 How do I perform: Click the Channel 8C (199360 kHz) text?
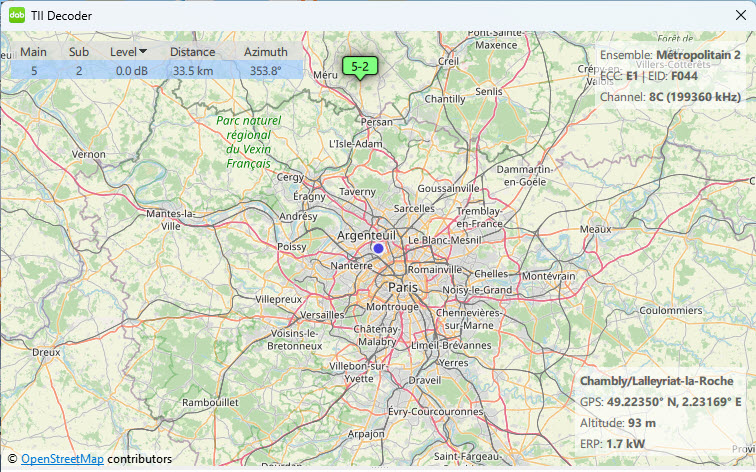[x=670, y=97]
